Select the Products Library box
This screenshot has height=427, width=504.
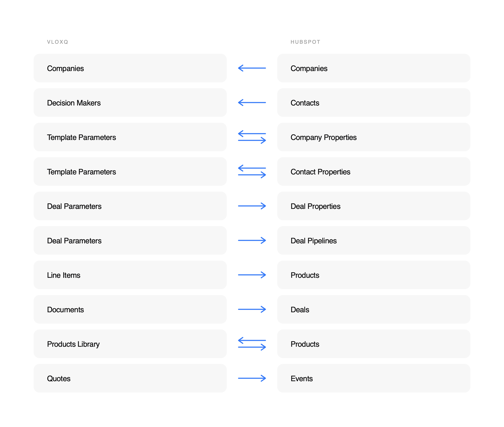(130, 344)
